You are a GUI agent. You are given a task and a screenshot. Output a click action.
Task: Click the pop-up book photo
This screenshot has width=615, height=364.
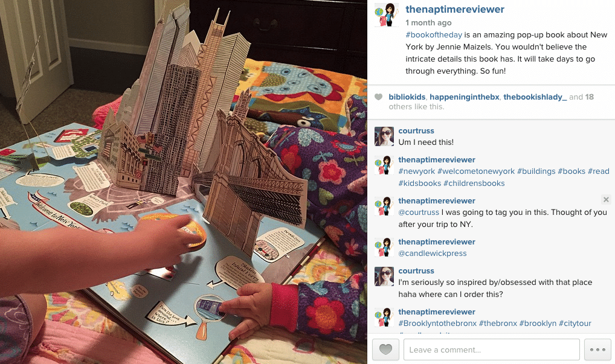coord(184,182)
